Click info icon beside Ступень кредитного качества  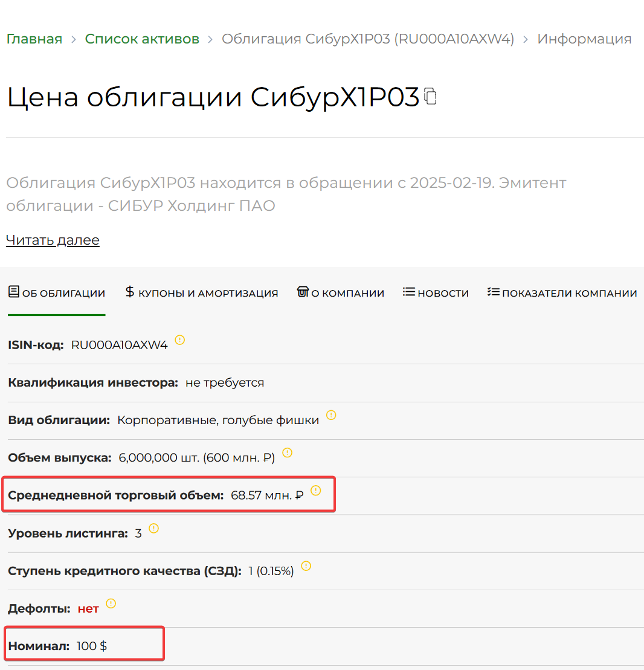(306, 565)
